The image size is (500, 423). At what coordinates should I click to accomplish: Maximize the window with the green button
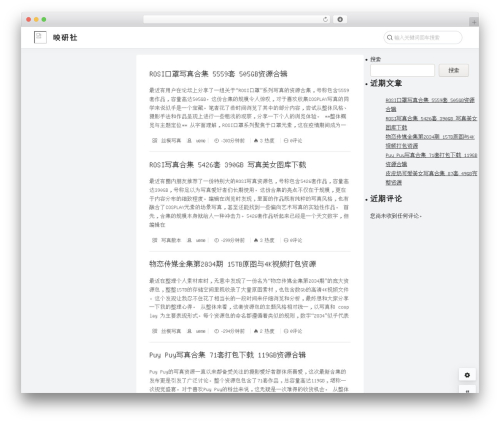click(44, 20)
